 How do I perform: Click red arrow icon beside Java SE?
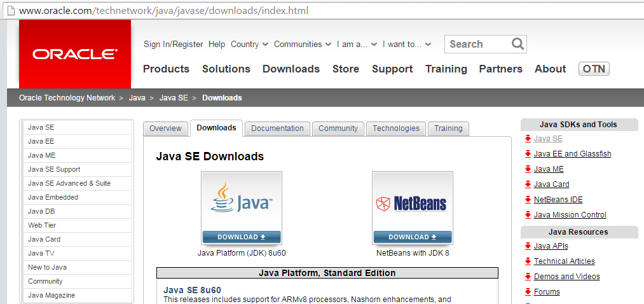[528, 139]
